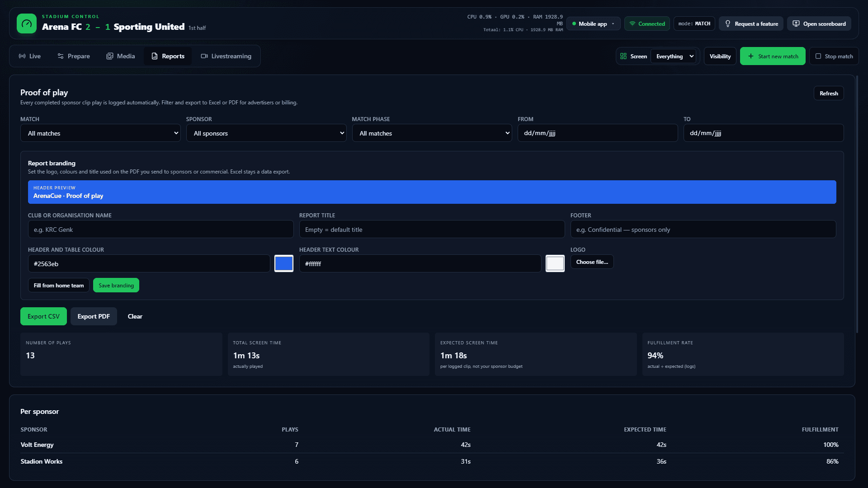Expand the Sponsor filter dropdown
Viewport: 868px width, 488px height.
click(x=266, y=133)
